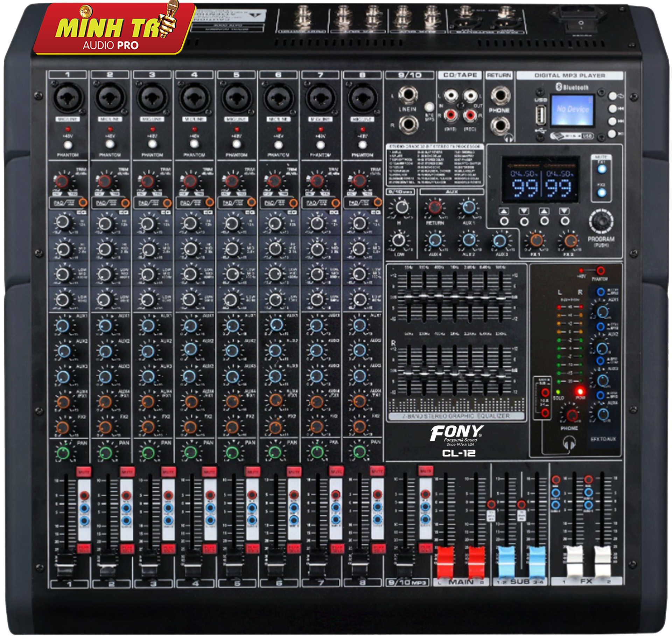Screen dimensions: 672x640
Task: Toggle the FX1 mute button beside display
Action: pos(602,169)
